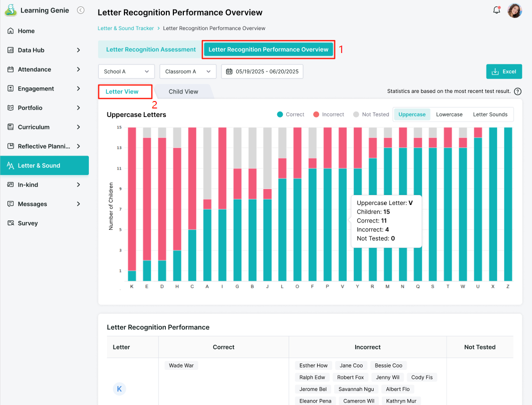This screenshot has width=532, height=405.
Task: Click the Home icon in the sidebar
Action: pyautogui.click(x=10, y=31)
